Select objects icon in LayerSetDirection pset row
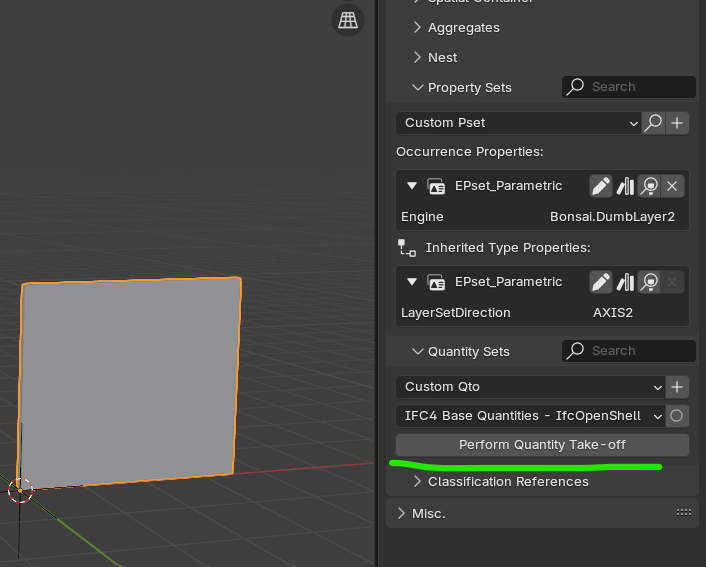This screenshot has width=706, height=567. coord(649,282)
